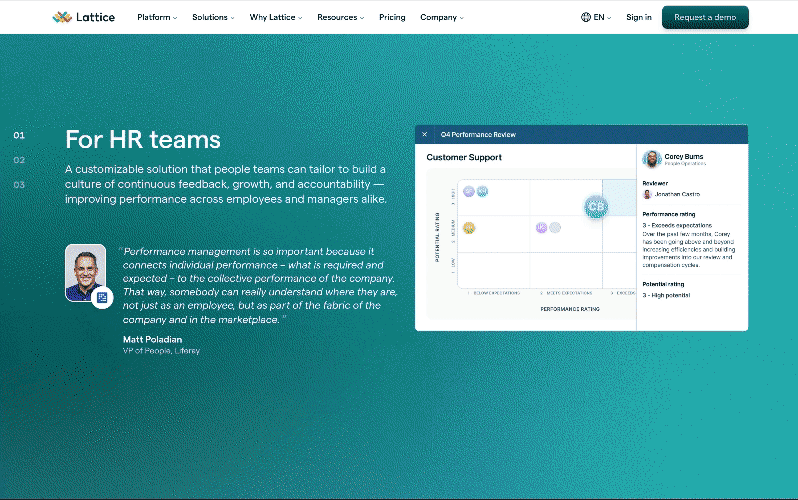This screenshot has height=500, width=798.
Task: Click Jonathan Castro reviewer avatar
Action: coord(647,194)
